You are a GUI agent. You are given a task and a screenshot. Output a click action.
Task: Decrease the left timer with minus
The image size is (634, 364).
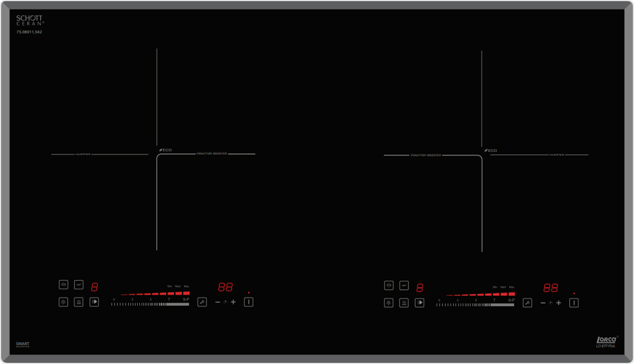pyautogui.click(x=218, y=302)
